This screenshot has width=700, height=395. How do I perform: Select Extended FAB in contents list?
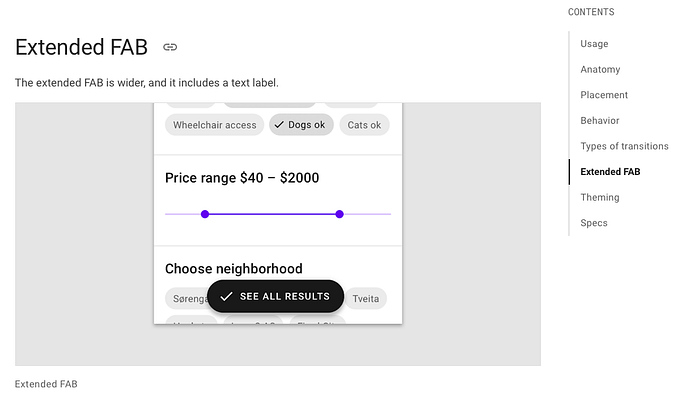[x=610, y=172]
